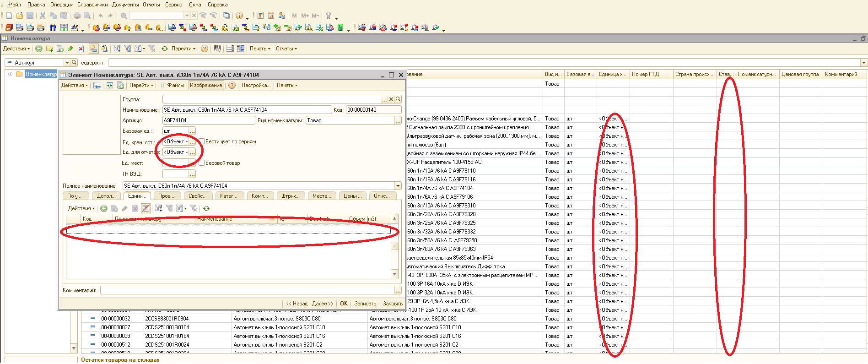The width and height of the screenshot is (868, 364).
Task: Click the help question mark in element dialog
Action: (x=232, y=85)
